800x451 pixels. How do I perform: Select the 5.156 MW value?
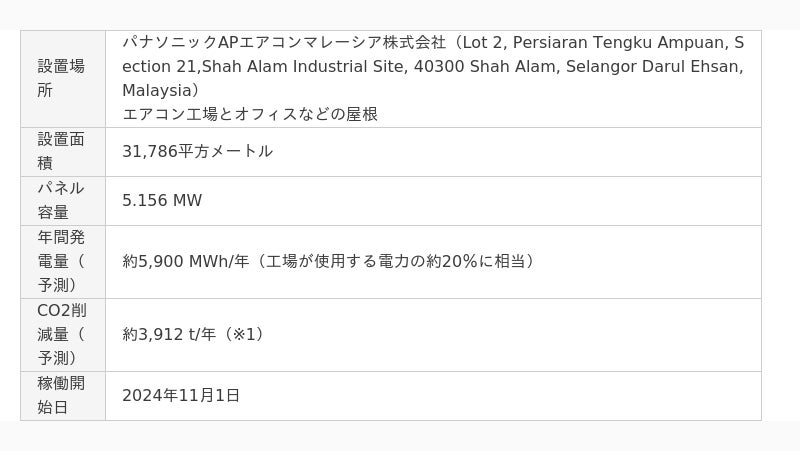162,200
